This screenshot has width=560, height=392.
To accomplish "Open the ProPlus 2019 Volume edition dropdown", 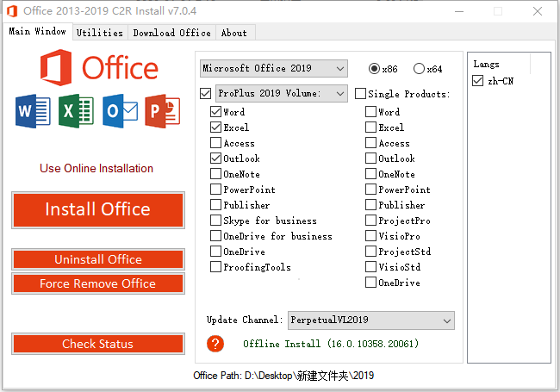I will (x=282, y=94).
